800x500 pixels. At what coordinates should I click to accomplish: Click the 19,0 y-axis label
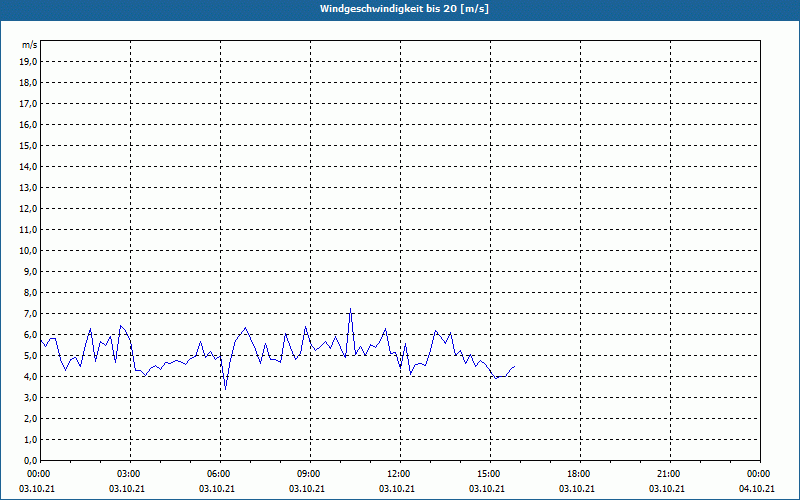pos(28,62)
